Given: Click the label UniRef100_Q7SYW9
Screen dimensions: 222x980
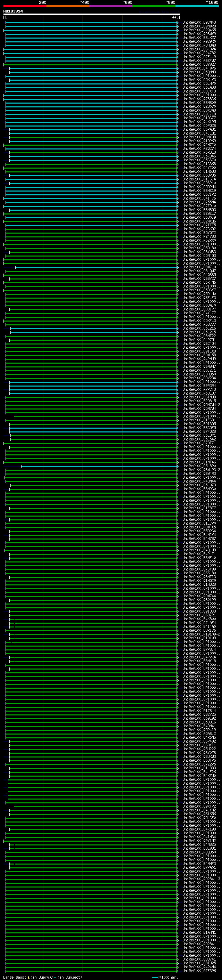Looking at the screenshot, I should 199,569.
